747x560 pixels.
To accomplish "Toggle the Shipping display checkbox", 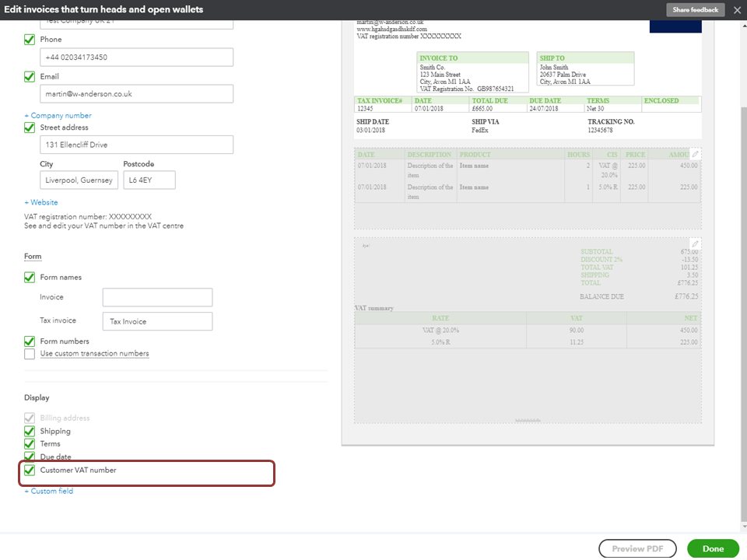I will pyautogui.click(x=30, y=432).
